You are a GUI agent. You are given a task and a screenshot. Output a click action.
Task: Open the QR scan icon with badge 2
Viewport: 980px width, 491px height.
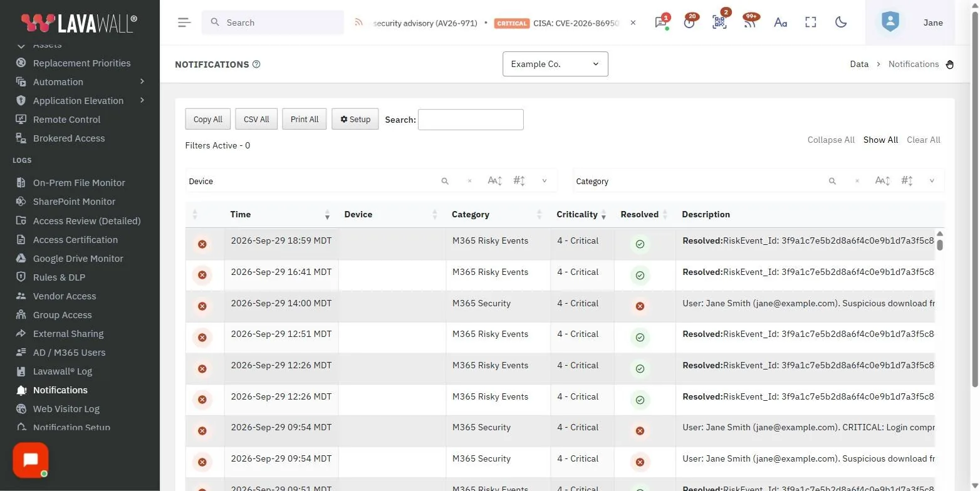pyautogui.click(x=719, y=23)
